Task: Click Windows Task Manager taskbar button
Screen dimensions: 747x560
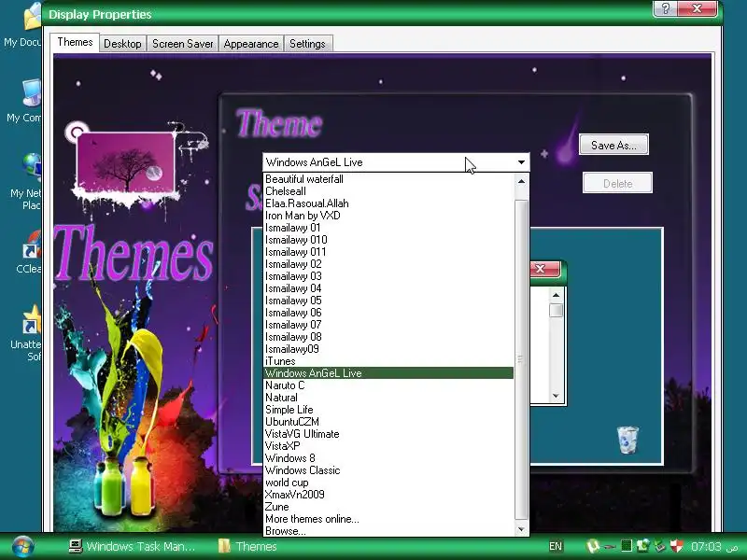Action: pos(132,546)
